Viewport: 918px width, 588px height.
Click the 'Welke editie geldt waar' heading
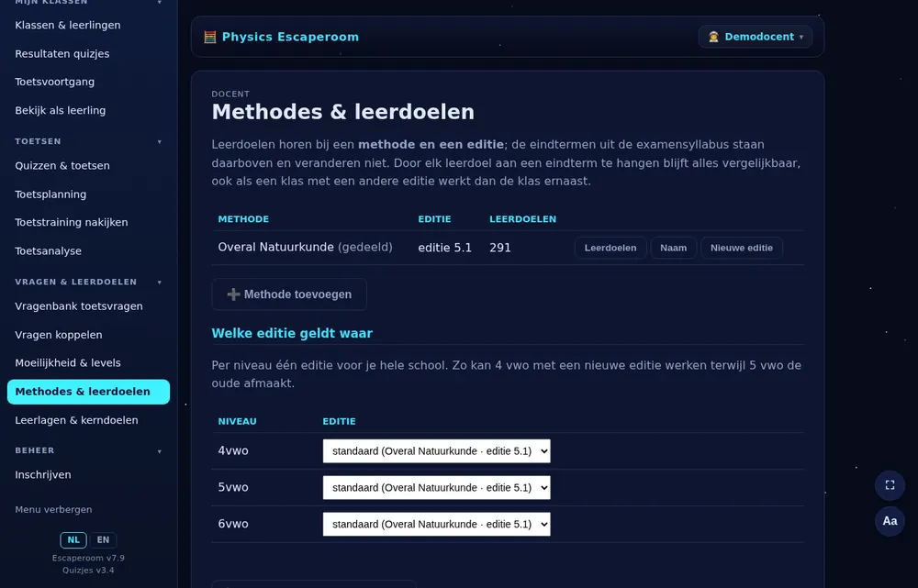point(292,334)
